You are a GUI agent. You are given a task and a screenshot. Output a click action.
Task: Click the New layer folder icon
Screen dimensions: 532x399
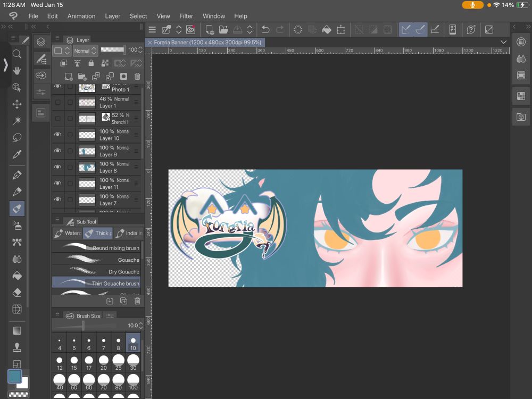tap(82, 76)
